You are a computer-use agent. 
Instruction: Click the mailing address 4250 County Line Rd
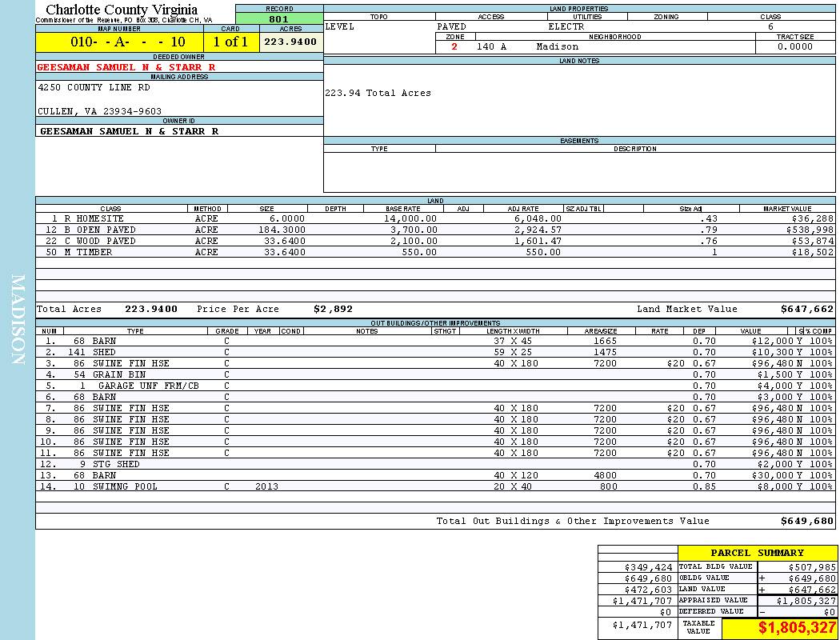(x=94, y=87)
